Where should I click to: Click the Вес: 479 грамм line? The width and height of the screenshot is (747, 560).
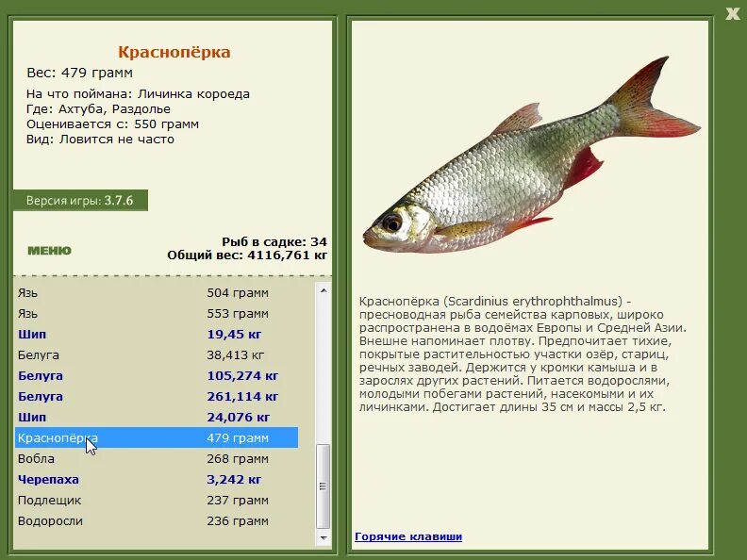point(80,73)
